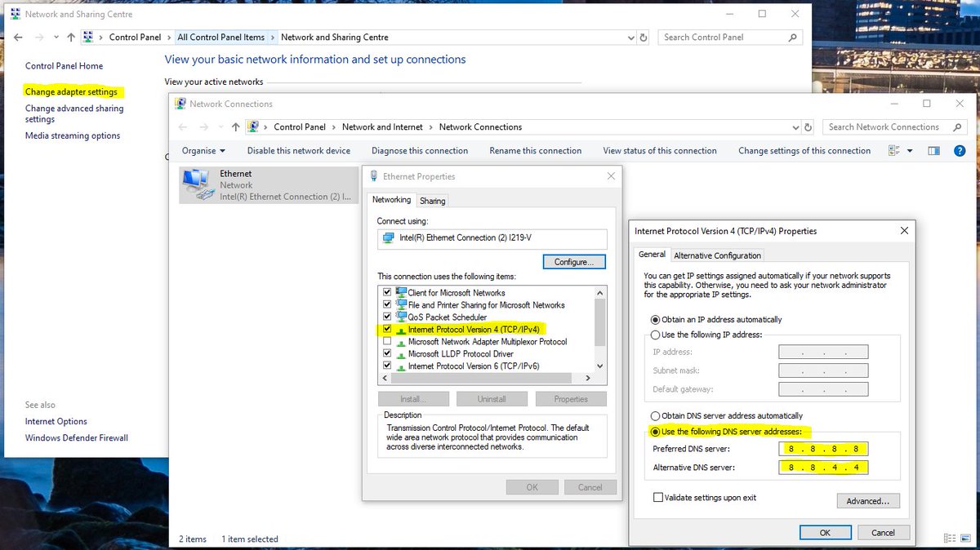Image resolution: width=980 pixels, height=550 pixels.
Task: Click Diagnose this connection
Action: click(420, 151)
